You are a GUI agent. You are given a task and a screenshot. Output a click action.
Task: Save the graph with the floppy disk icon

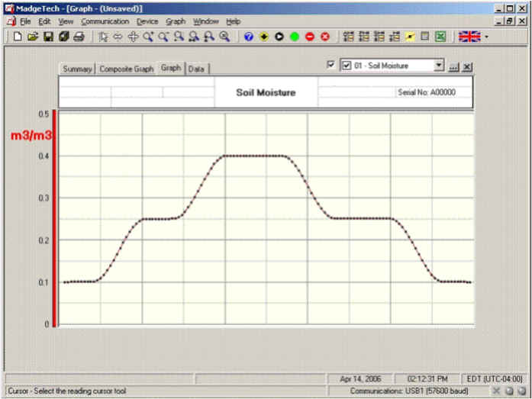click(48, 37)
